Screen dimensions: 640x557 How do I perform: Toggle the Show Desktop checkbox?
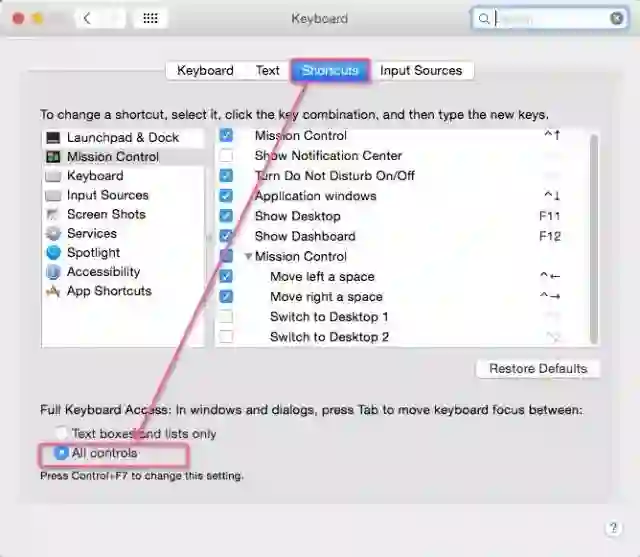click(226, 216)
